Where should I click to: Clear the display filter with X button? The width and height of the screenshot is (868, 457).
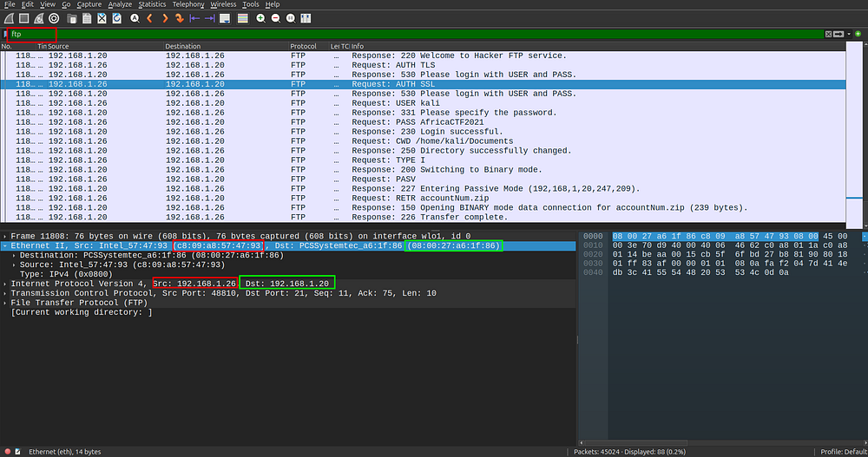point(828,34)
